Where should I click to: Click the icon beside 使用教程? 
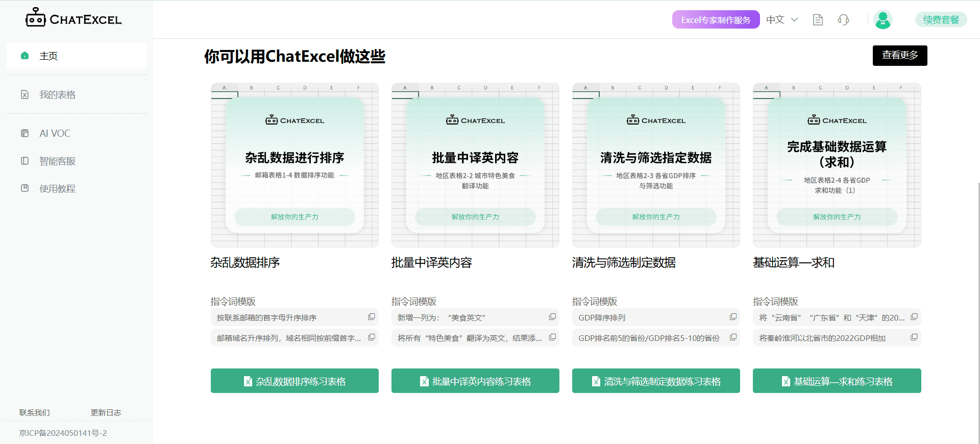(24, 188)
